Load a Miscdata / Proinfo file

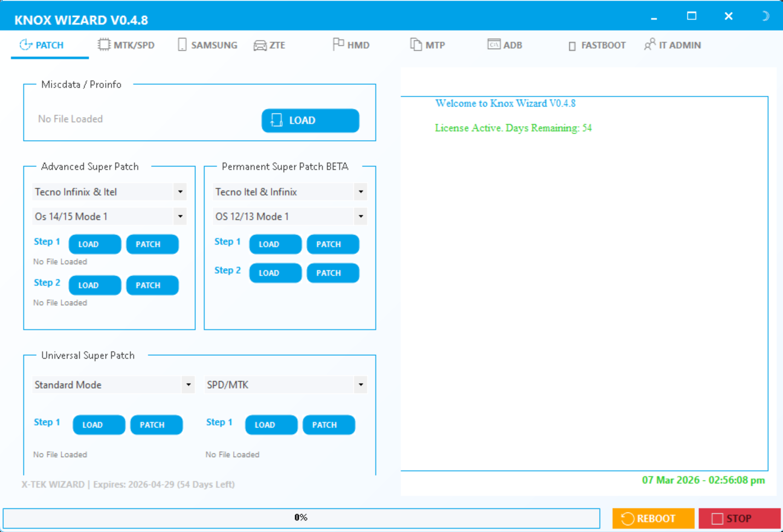pyautogui.click(x=310, y=120)
